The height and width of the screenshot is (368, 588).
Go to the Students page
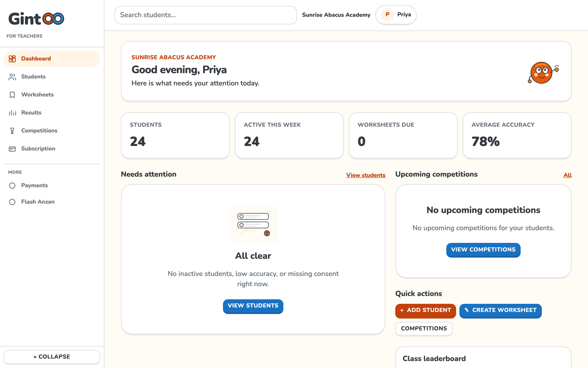pyautogui.click(x=52, y=77)
